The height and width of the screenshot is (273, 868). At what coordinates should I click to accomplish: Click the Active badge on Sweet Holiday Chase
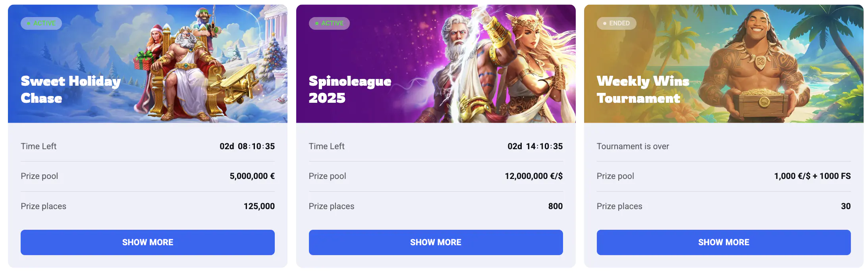(41, 23)
